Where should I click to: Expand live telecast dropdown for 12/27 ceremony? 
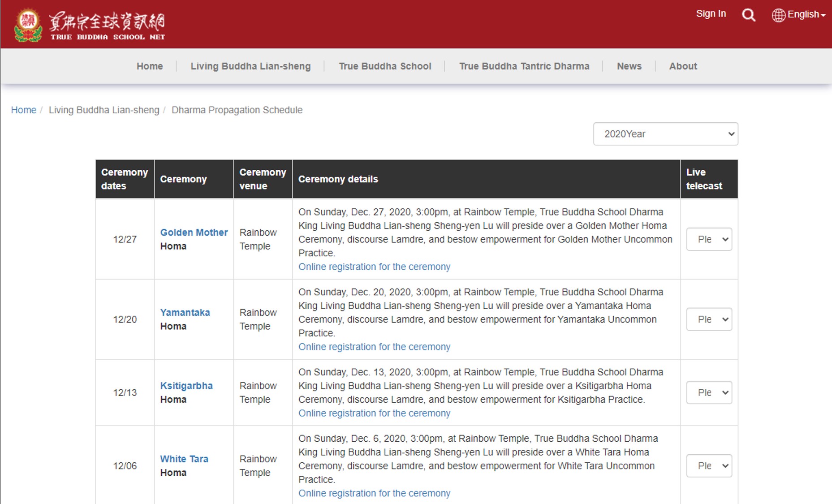tap(709, 239)
